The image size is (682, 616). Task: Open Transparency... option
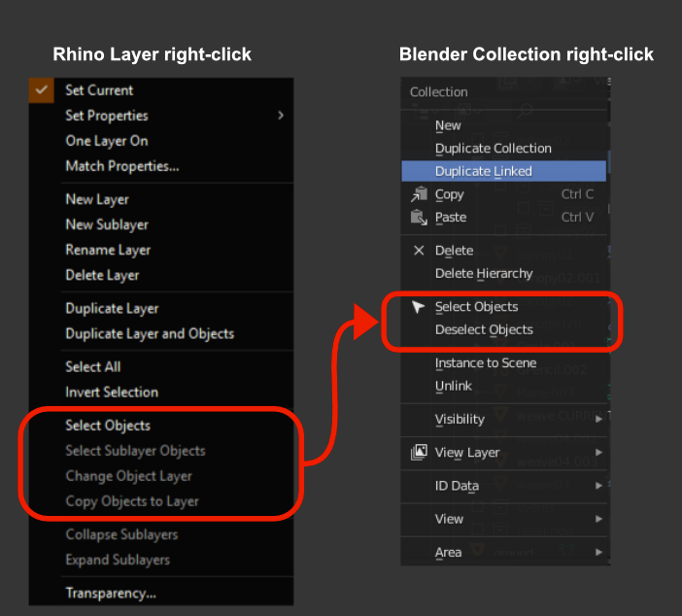click(111, 593)
